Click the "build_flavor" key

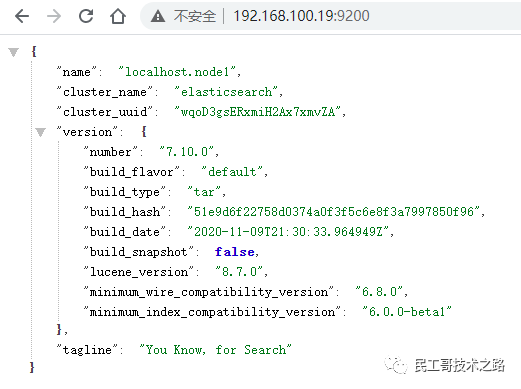(131, 172)
